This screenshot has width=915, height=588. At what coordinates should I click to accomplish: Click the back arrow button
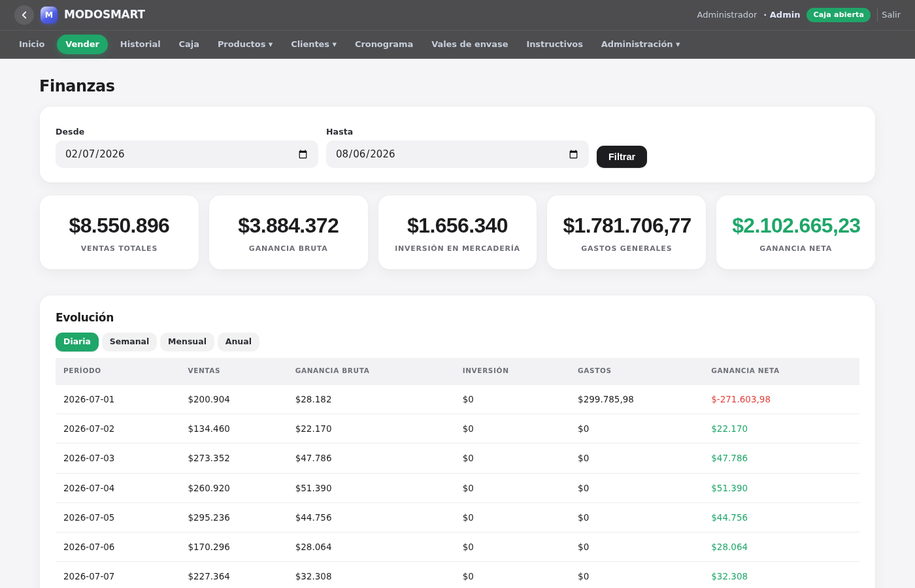tap(24, 15)
